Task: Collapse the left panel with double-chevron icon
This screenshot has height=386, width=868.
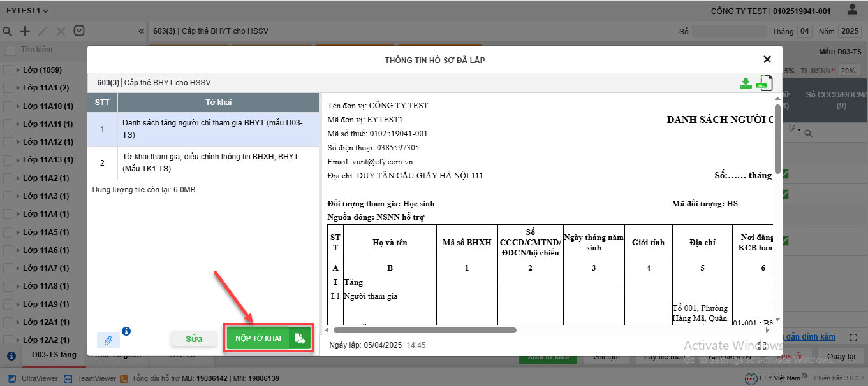Action: tap(141, 31)
